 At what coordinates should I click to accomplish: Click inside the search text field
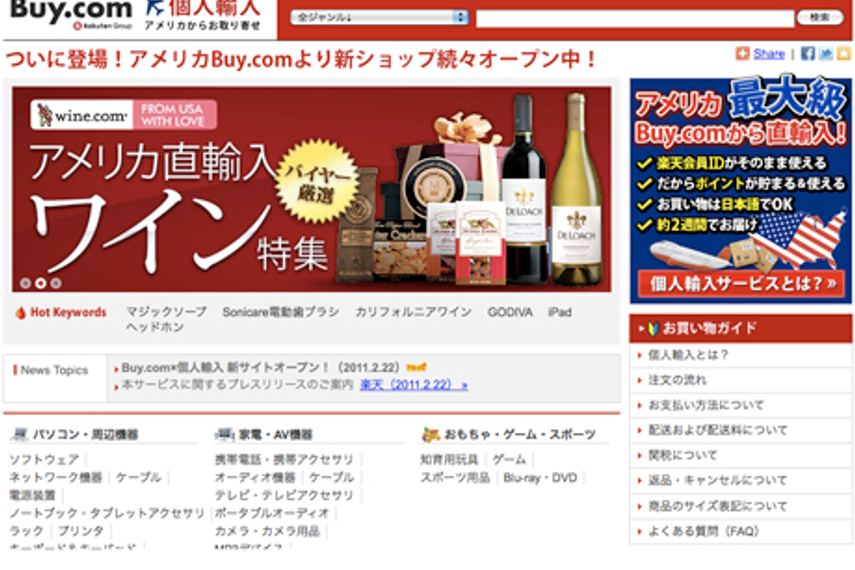pos(635,18)
